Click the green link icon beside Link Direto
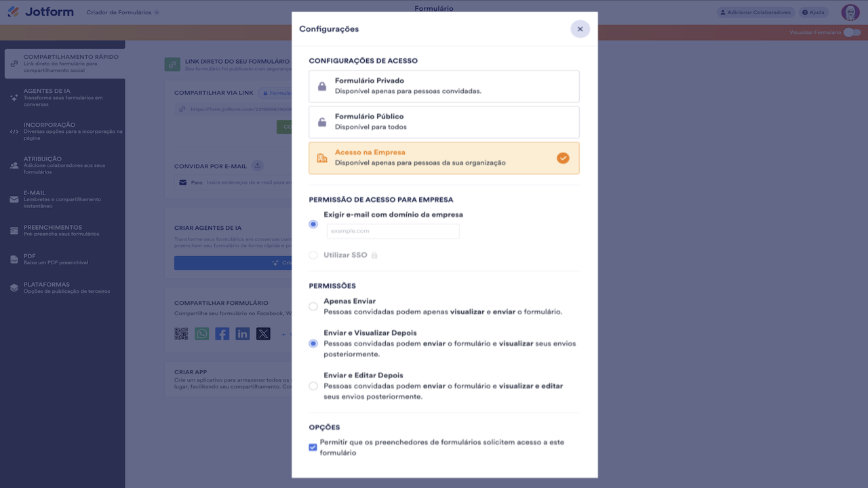The width and height of the screenshot is (868, 488). click(172, 64)
